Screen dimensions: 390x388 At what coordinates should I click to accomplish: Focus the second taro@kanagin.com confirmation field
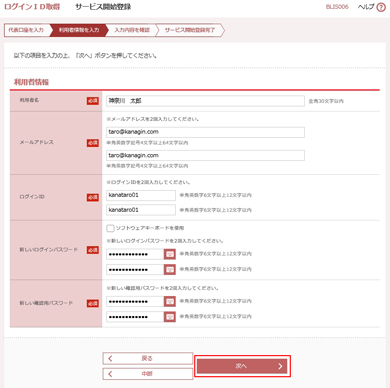click(205, 155)
